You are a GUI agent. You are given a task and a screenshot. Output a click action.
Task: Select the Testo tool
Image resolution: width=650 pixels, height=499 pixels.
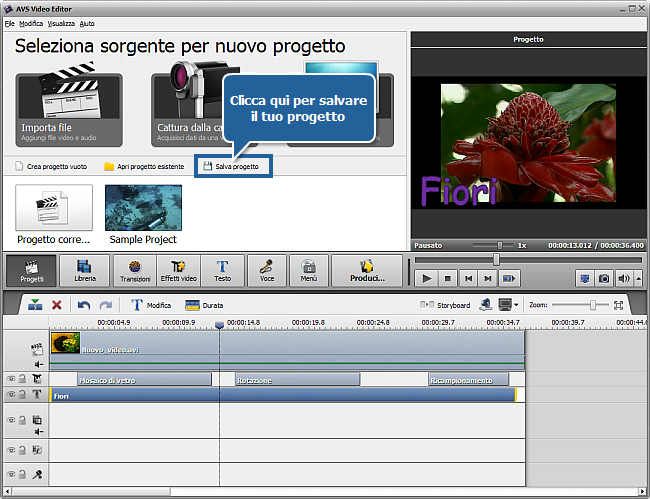[222, 270]
